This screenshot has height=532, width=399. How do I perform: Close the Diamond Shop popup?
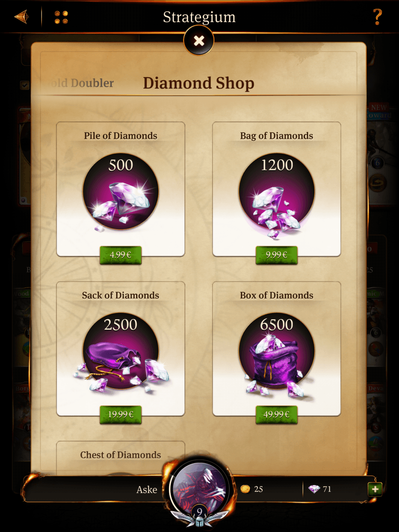click(x=199, y=41)
